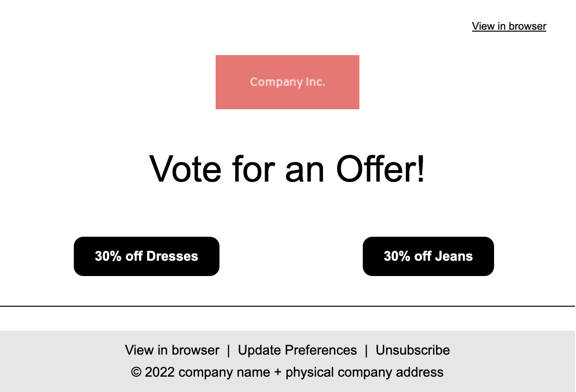Click the 2022 year in footer
This screenshot has height=392, width=576.
[160, 372]
